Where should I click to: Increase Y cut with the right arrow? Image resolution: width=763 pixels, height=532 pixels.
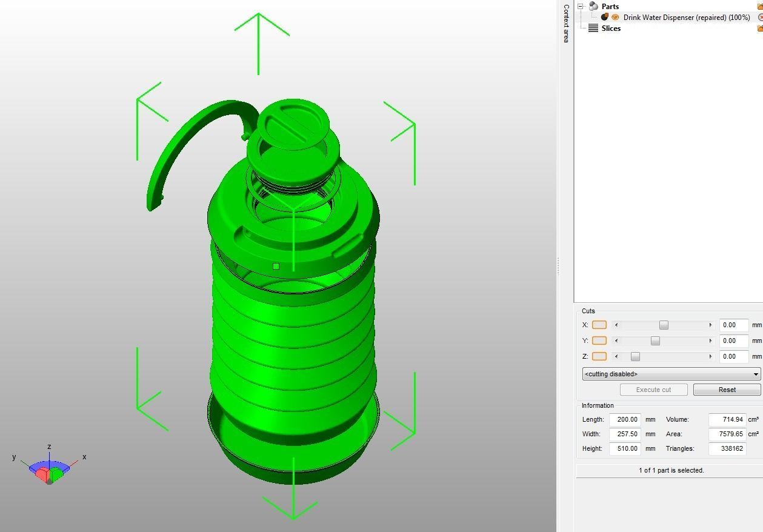tap(710, 341)
